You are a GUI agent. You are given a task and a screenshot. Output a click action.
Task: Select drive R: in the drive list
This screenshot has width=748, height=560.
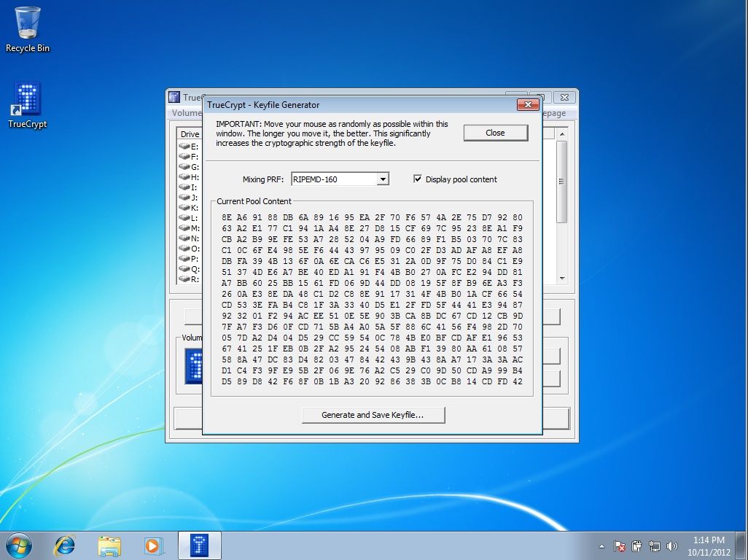190,279
